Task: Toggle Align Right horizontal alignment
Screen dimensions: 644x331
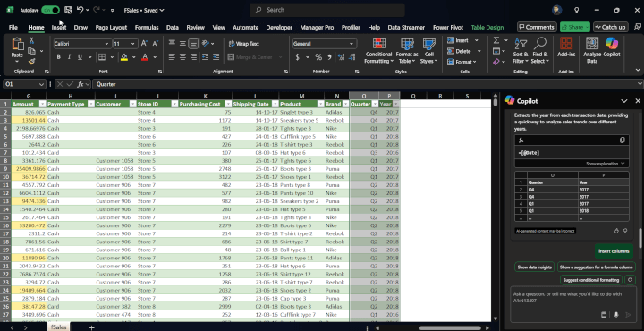Action: pyautogui.click(x=193, y=57)
